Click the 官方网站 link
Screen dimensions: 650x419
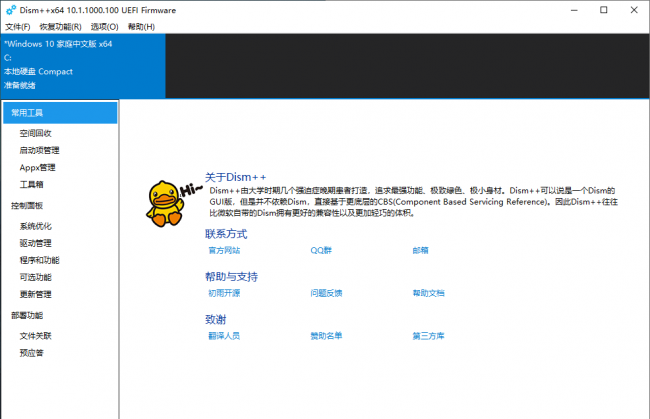click(x=224, y=250)
